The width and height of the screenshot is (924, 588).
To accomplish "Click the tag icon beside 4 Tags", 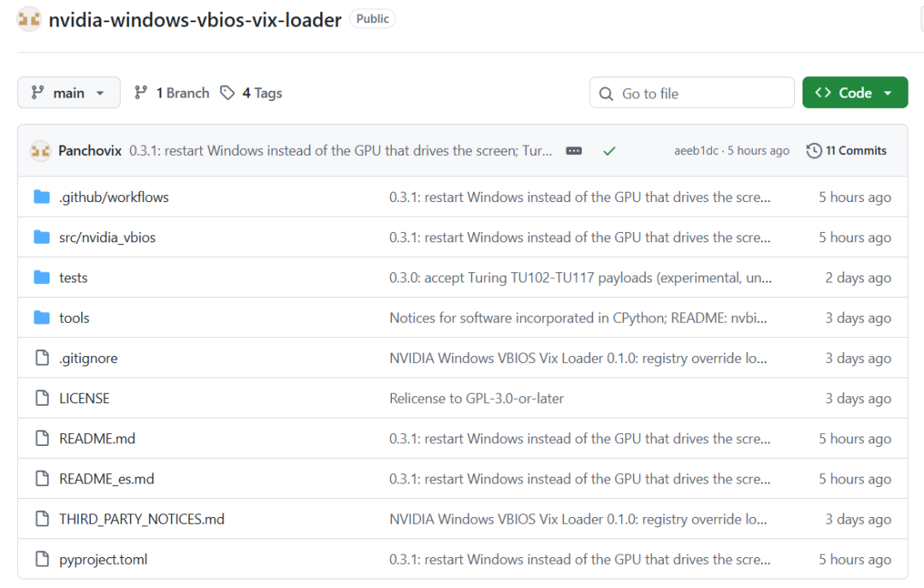I will (228, 92).
